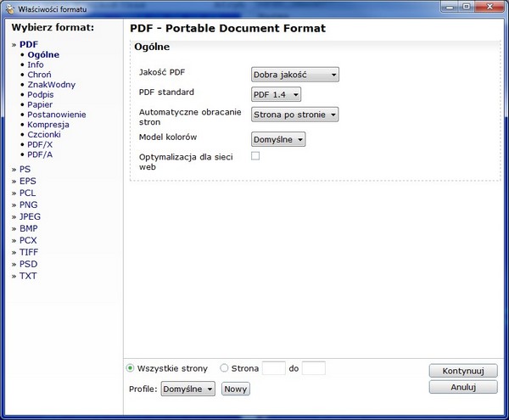Click the starting page number field
This screenshot has height=420, width=509.
pos(273,368)
